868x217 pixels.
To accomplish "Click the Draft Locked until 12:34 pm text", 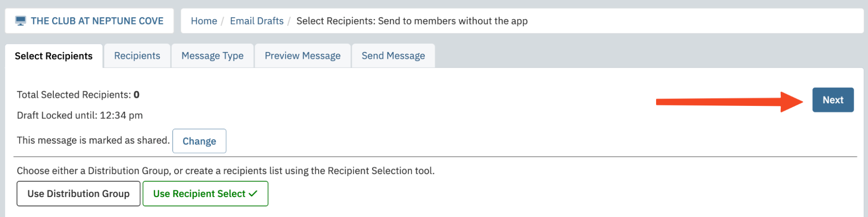I will coord(80,115).
